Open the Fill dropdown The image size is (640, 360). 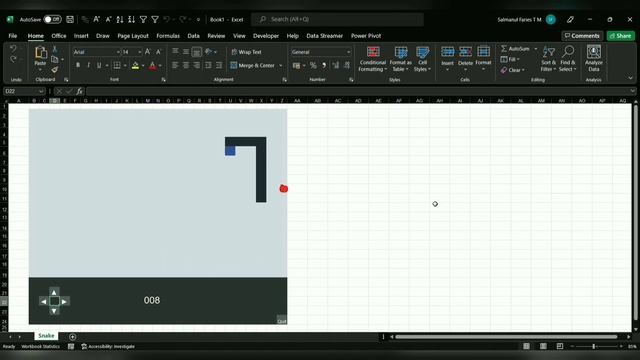click(x=510, y=59)
